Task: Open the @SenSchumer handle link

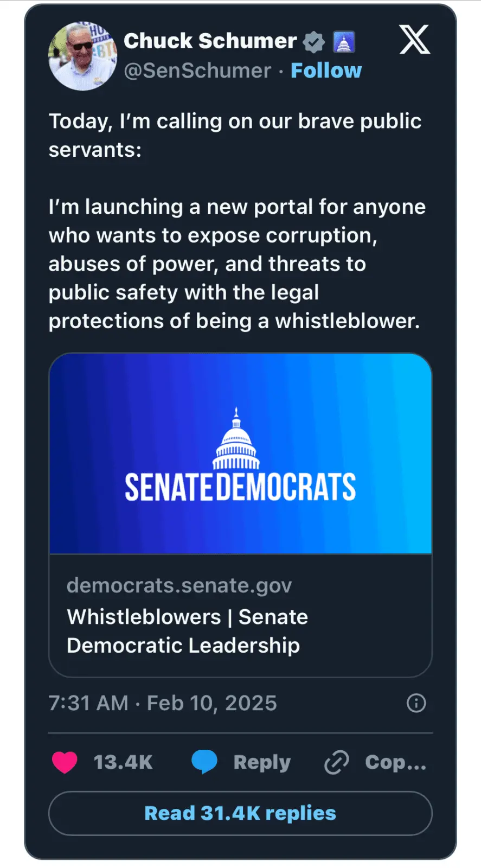Action: point(197,71)
